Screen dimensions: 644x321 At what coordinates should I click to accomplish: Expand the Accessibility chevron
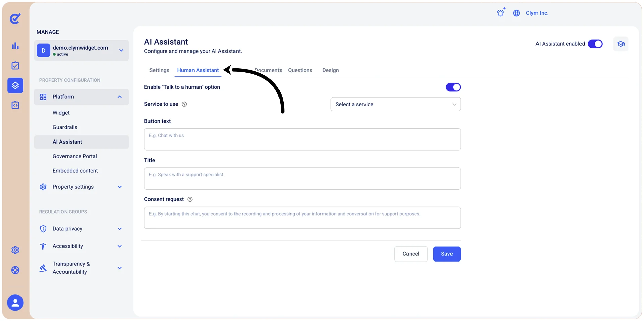(x=120, y=246)
